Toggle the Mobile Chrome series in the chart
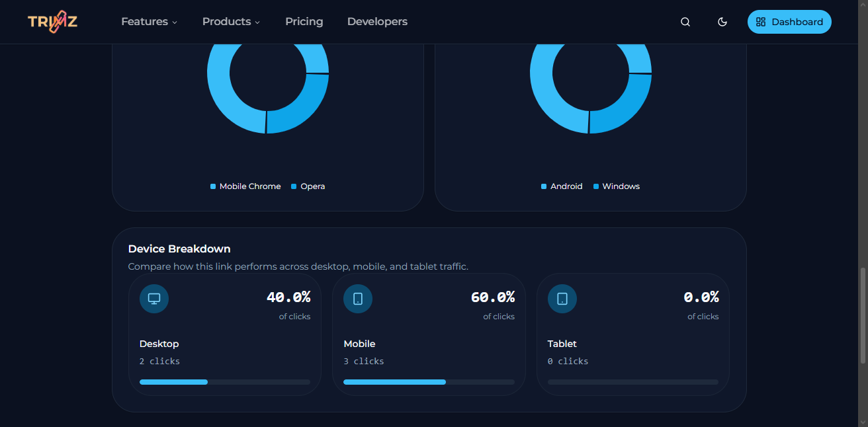Screen dimensions: 868x427 (x=245, y=186)
